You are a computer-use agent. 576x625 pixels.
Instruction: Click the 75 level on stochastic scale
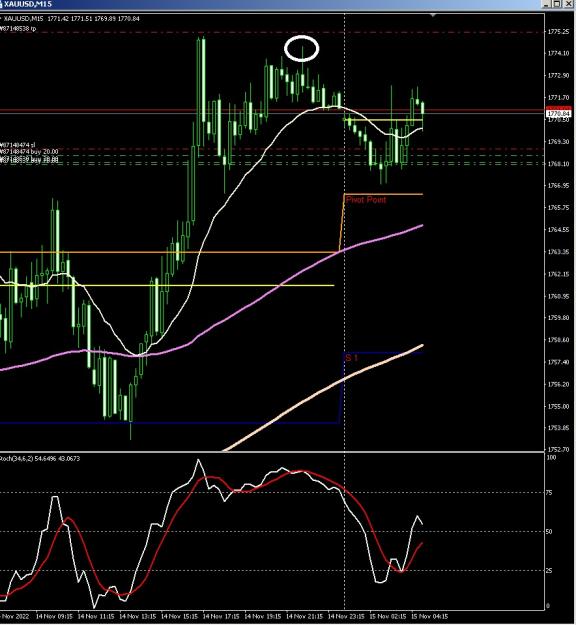coord(549,493)
